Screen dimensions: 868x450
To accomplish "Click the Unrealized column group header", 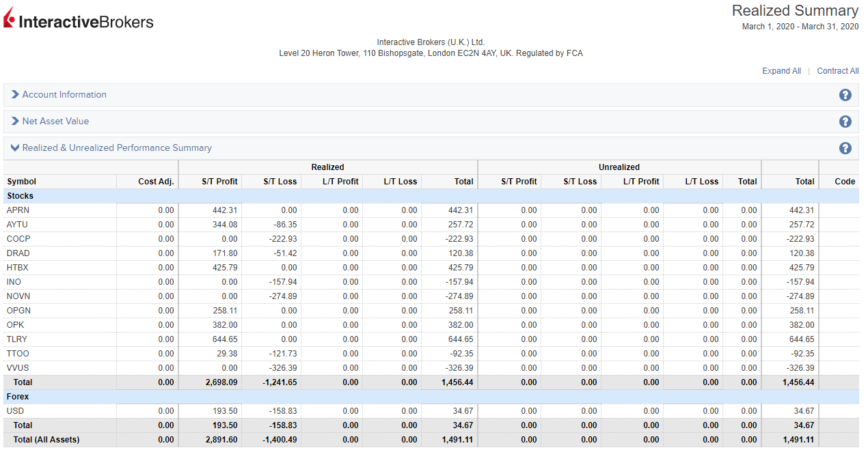I will point(619,167).
